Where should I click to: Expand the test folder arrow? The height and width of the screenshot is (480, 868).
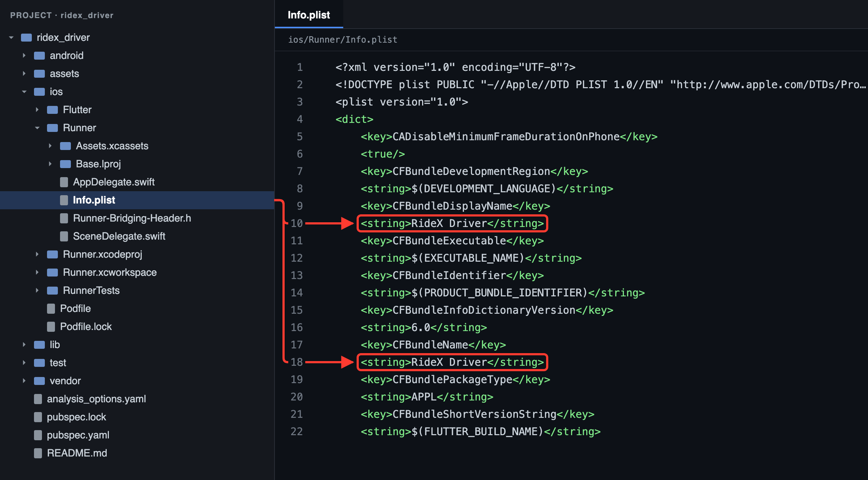24,363
